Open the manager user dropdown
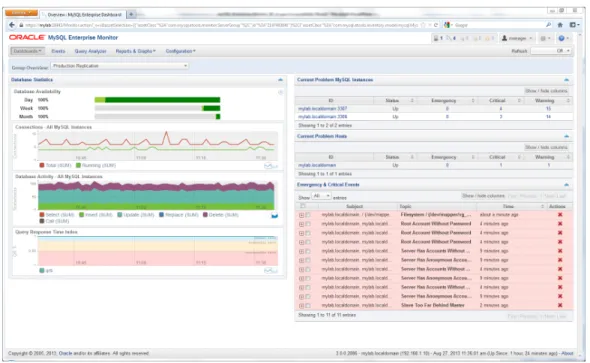The width and height of the screenshot is (590, 363). [x=517, y=38]
